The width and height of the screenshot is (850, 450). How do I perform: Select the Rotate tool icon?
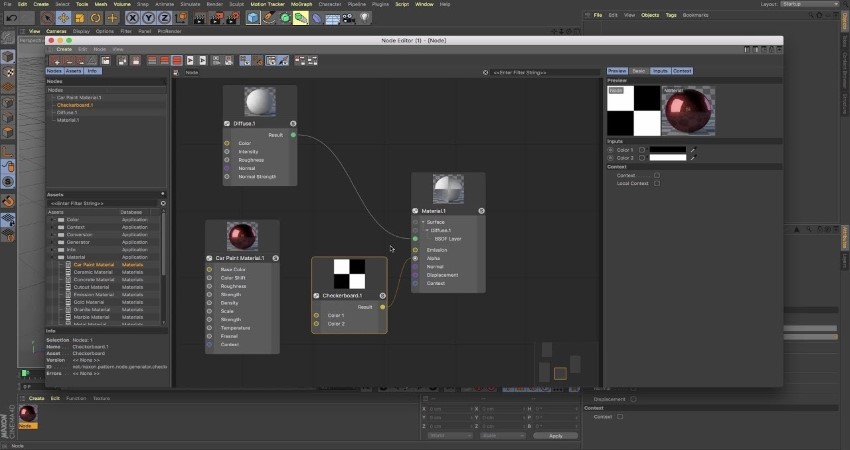pyautogui.click(x=96, y=18)
